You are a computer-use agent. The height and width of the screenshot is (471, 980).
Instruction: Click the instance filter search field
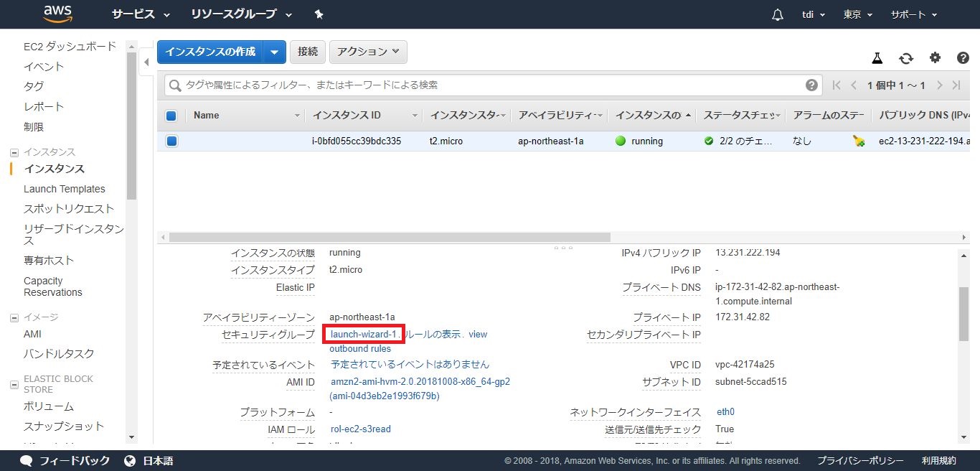tap(488, 85)
